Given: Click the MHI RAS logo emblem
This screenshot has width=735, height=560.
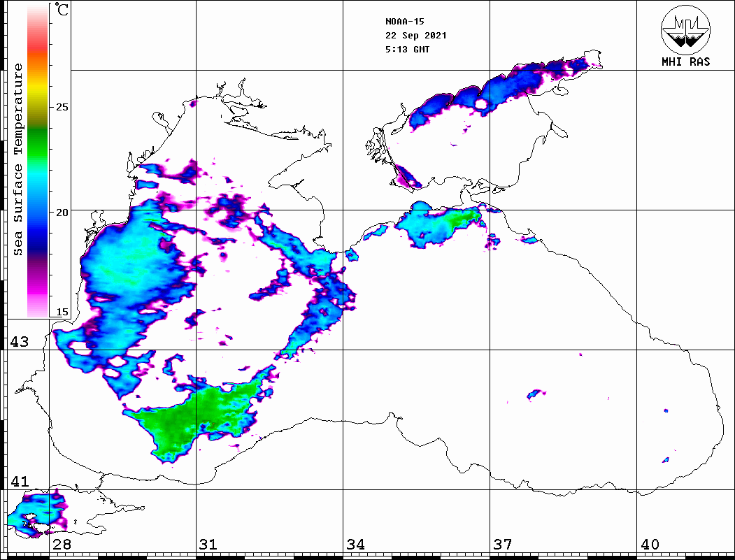Looking at the screenshot, I should click(686, 29).
